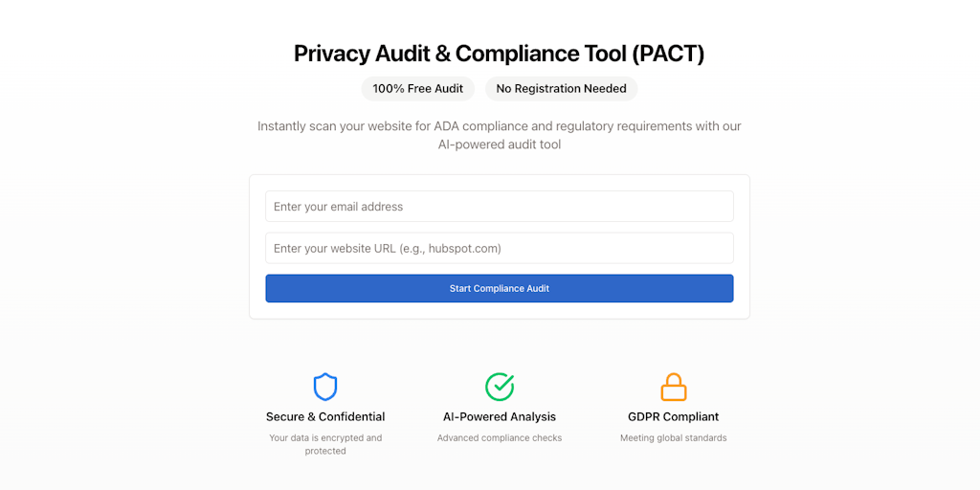Viewport: 980px width, 490px height.
Task: Click the ADA compliance scan description text
Action: [x=500, y=126]
